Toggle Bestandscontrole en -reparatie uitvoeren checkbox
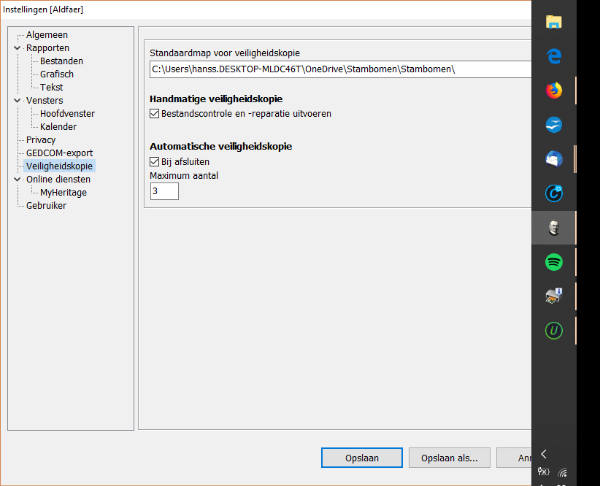Viewport: 600px width, 486px height. click(154, 114)
